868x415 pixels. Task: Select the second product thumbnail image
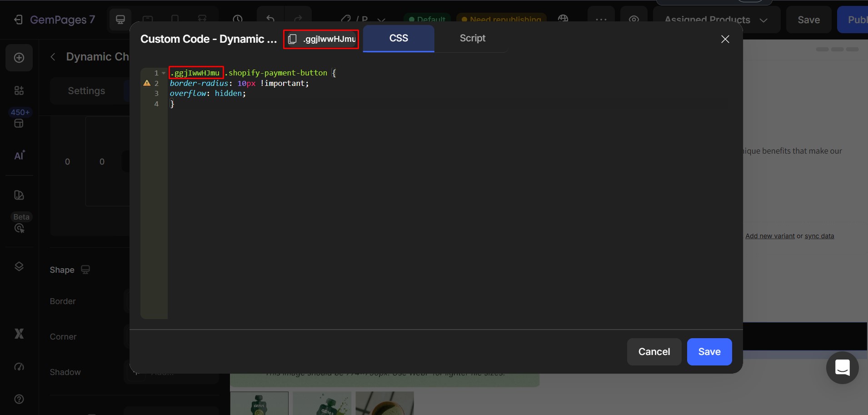(322, 403)
